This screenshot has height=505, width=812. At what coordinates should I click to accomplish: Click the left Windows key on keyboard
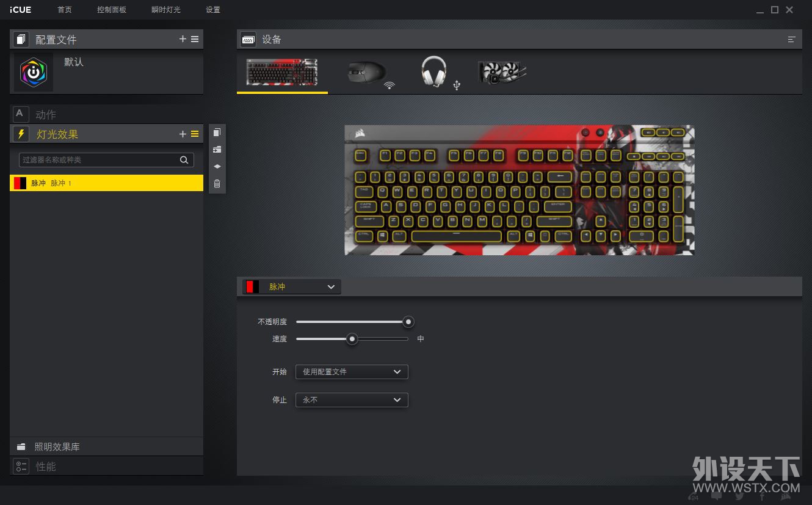382,235
